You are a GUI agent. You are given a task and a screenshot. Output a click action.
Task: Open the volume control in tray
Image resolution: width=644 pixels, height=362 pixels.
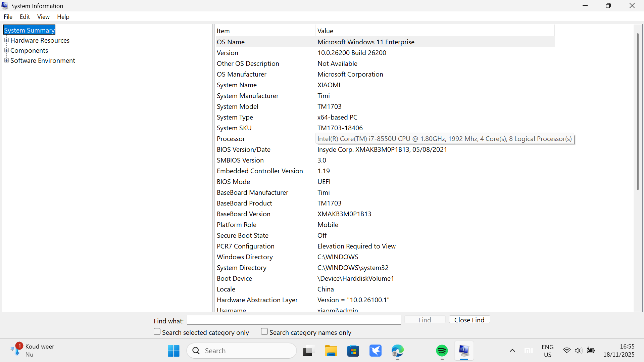(x=578, y=351)
